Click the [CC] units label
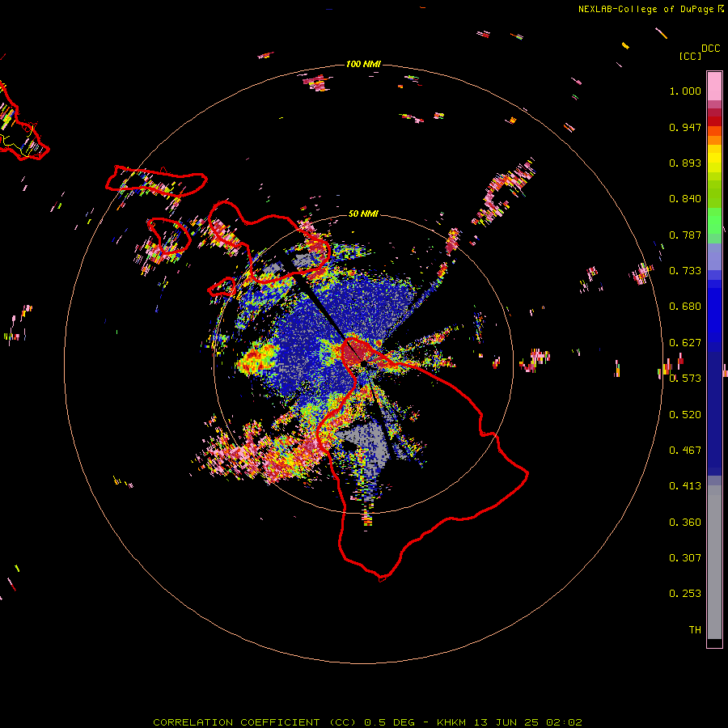The image size is (728, 728). click(x=691, y=56)
